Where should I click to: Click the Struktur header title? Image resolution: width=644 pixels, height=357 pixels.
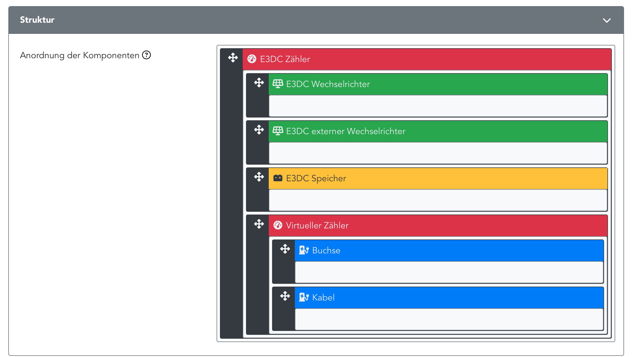[x=37, y=20]
